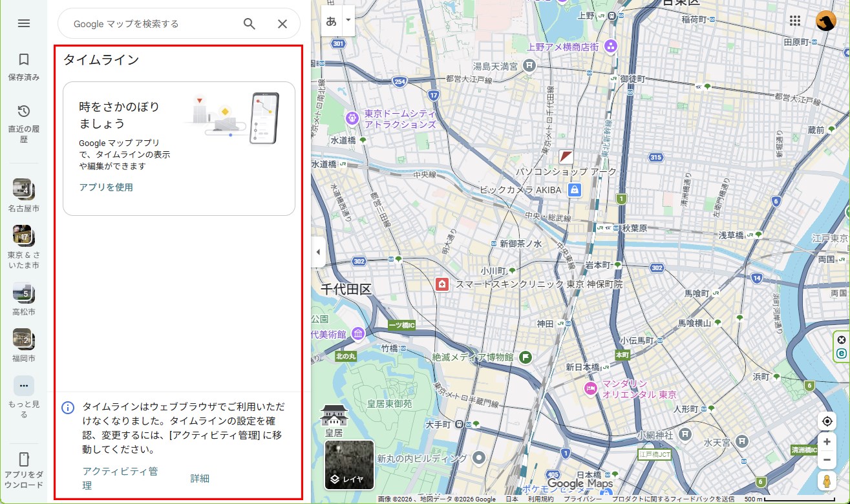Open the アクティビティ管理 link
The image size is (850, 504).
point(120,478)
